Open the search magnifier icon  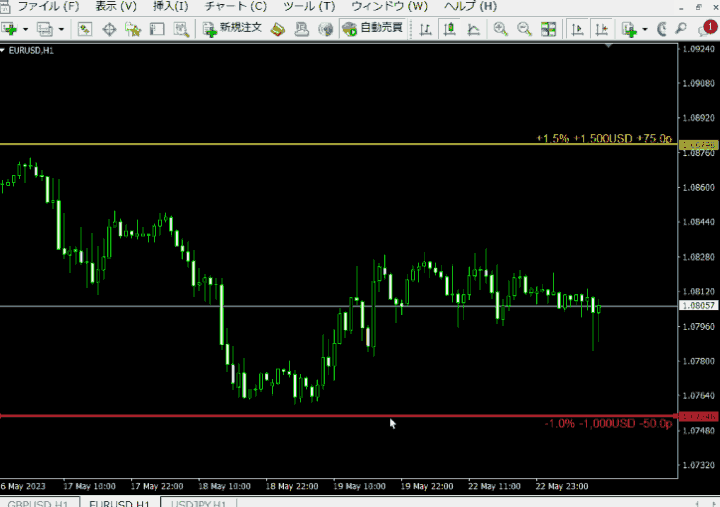pyautogui.click(x=681, y=29)
